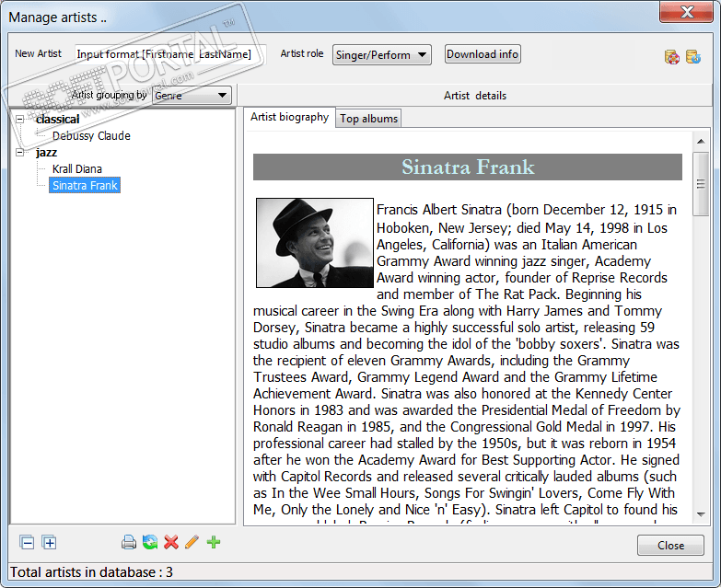Click the expand all tree icon

(49, 543)
